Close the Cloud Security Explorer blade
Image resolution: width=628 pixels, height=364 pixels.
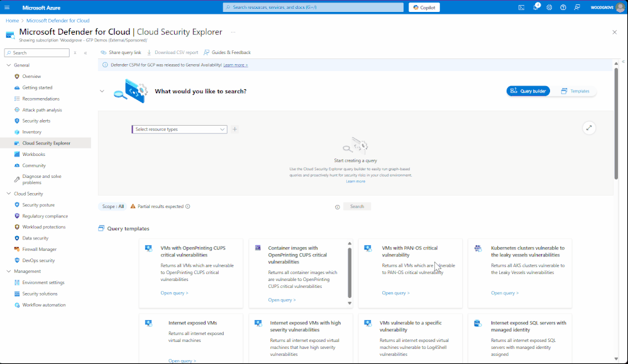click(x=614, y=32)
